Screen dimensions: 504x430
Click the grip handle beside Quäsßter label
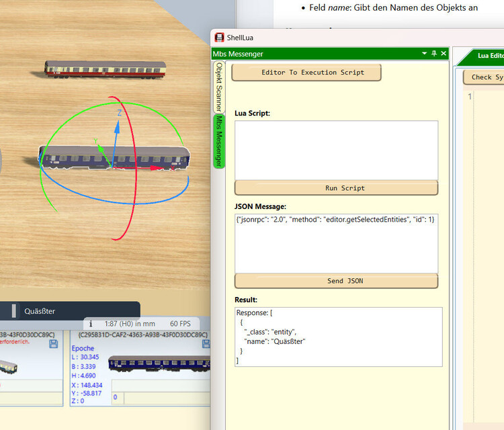click(x=14, y=311)
